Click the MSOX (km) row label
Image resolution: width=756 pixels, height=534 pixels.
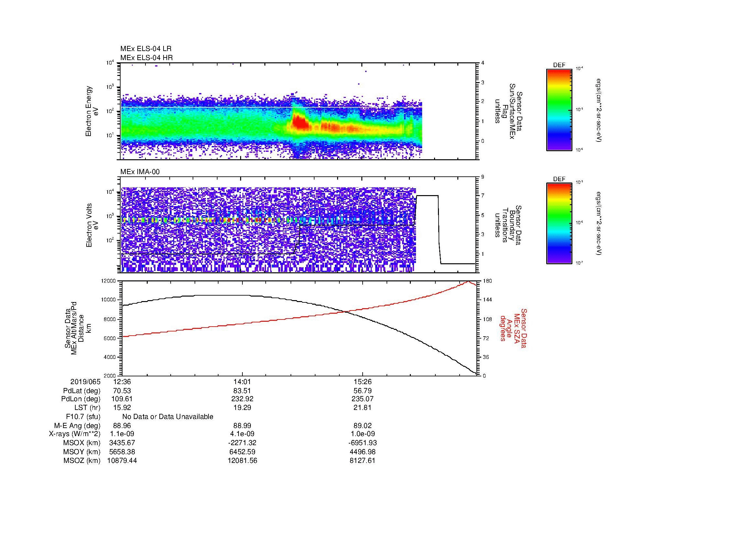82,443
